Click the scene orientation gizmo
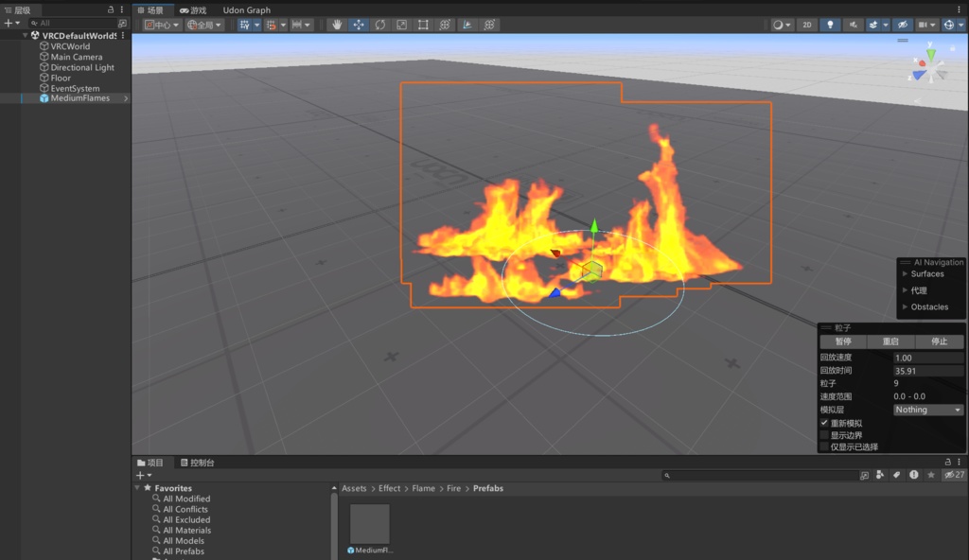 pyautogui.click(x=929, y=67)
